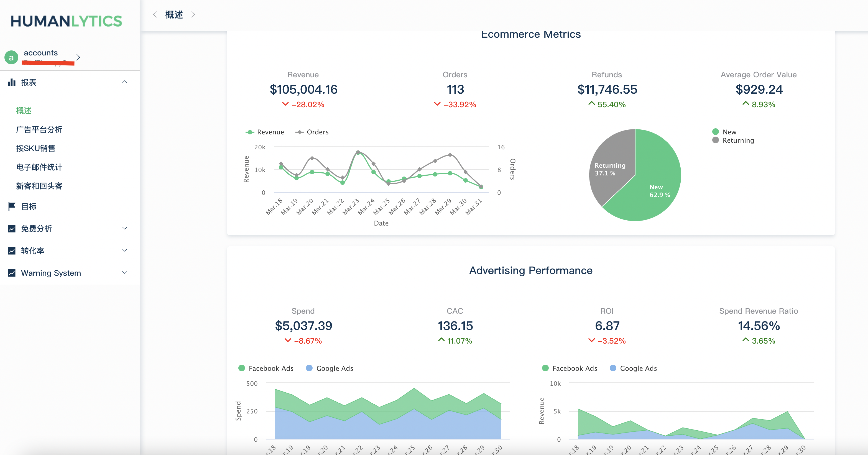Click the forward arrow beside 概述 header

(193, 14)
